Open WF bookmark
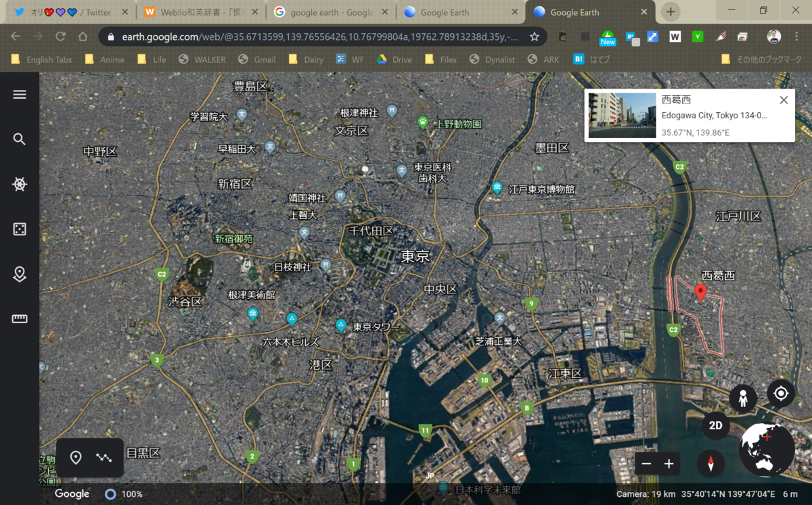Screen dimensions: 812x505 350,59
